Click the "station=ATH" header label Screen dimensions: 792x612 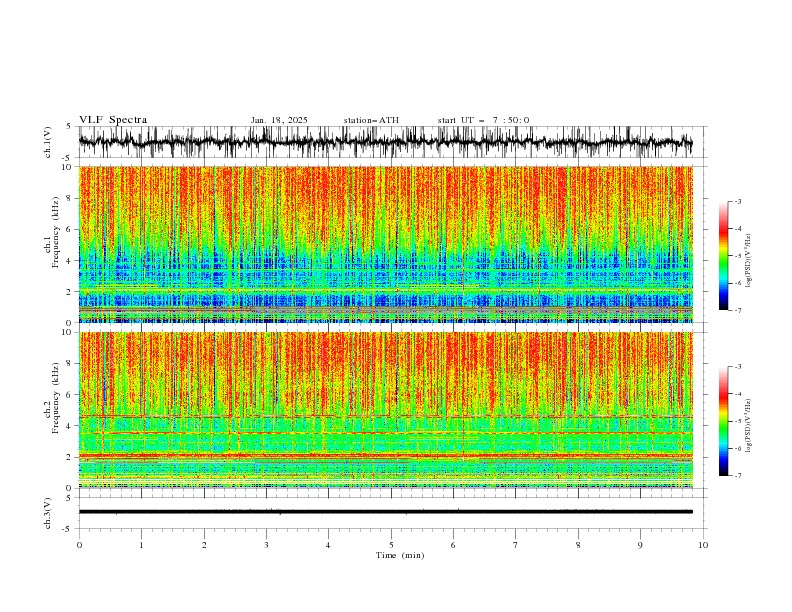[x=371, y=120]
